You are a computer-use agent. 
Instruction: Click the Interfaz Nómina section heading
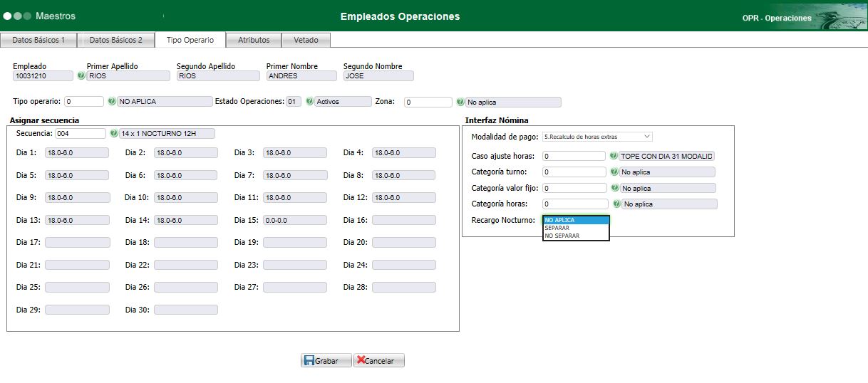[497, 120]
